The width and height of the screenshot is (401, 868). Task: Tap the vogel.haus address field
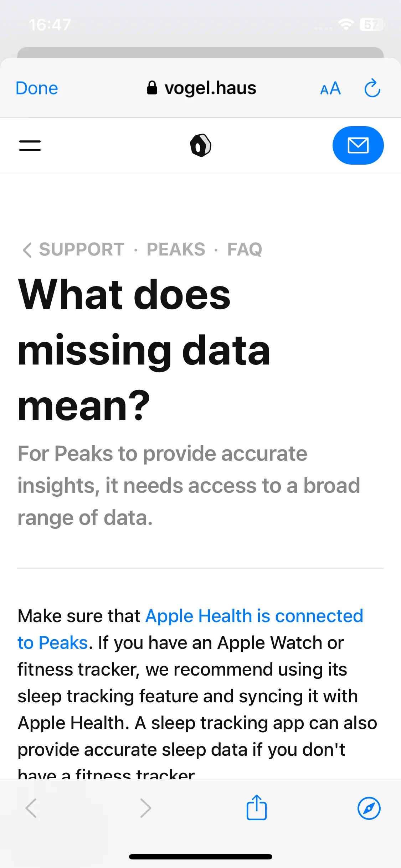pyautogui.click(x=201, y=88)
